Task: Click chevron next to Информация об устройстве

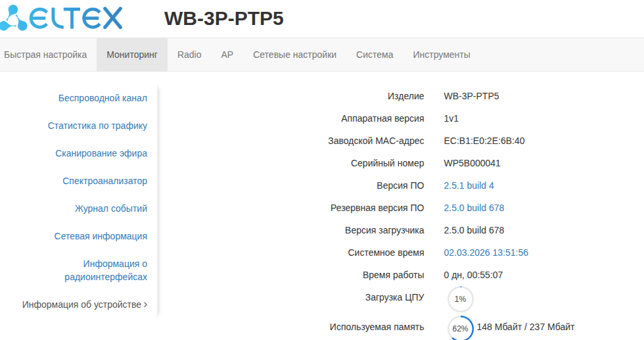Action: tap(145, 304)
